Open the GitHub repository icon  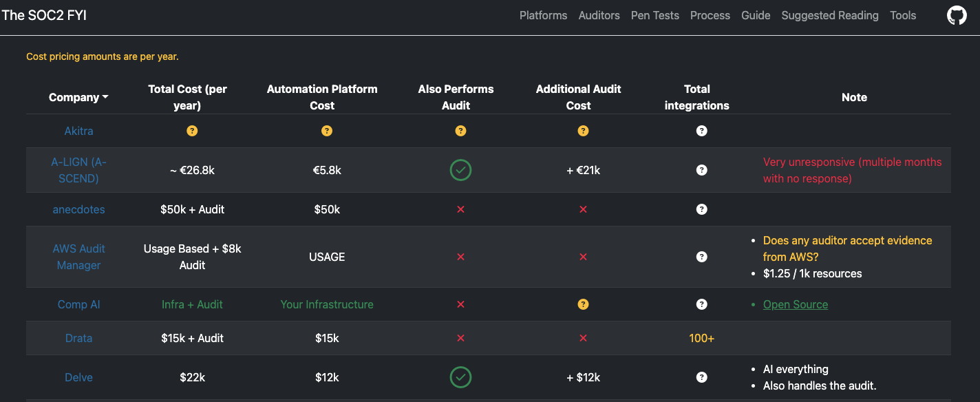956,15
